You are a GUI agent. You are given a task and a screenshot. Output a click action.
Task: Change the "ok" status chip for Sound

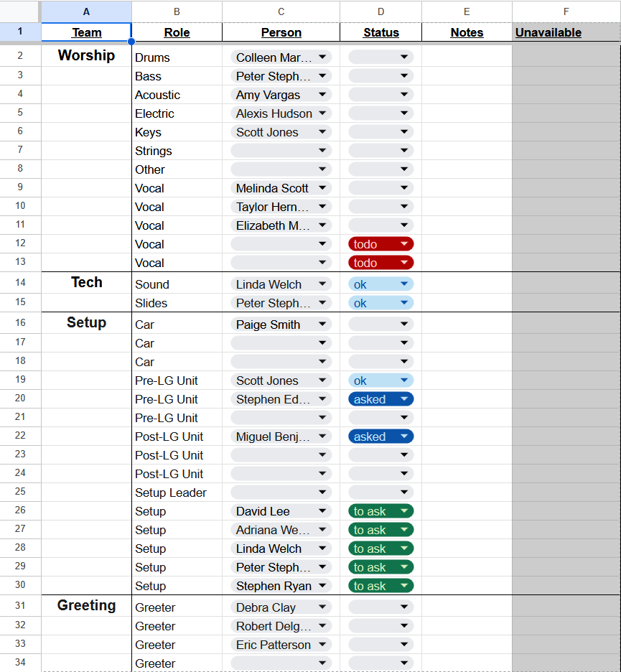pos(380,284)
